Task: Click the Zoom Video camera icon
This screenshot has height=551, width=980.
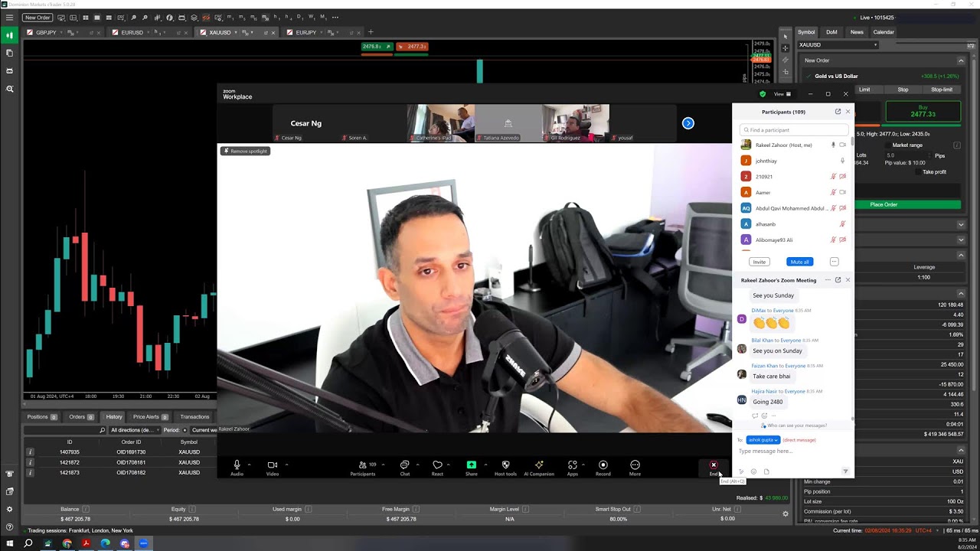Action: (272, 465)
